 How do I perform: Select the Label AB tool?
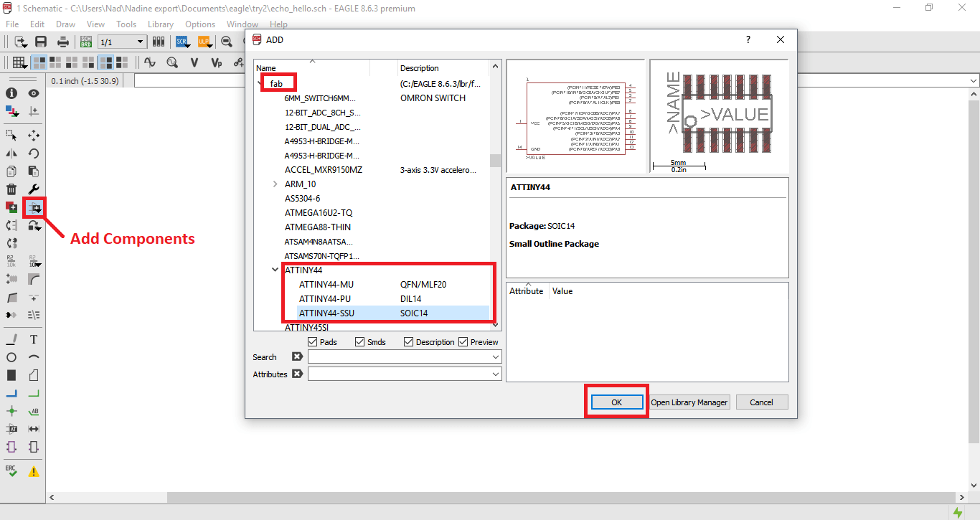click(33, 411)
